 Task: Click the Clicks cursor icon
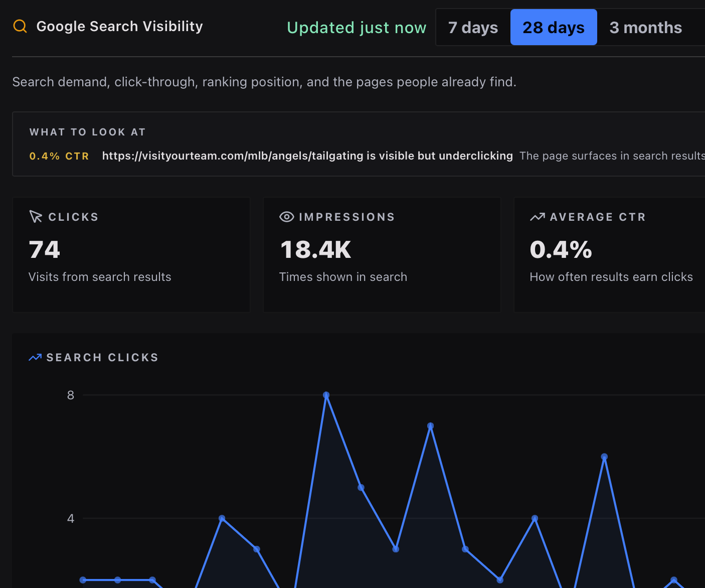click(36, 217)
